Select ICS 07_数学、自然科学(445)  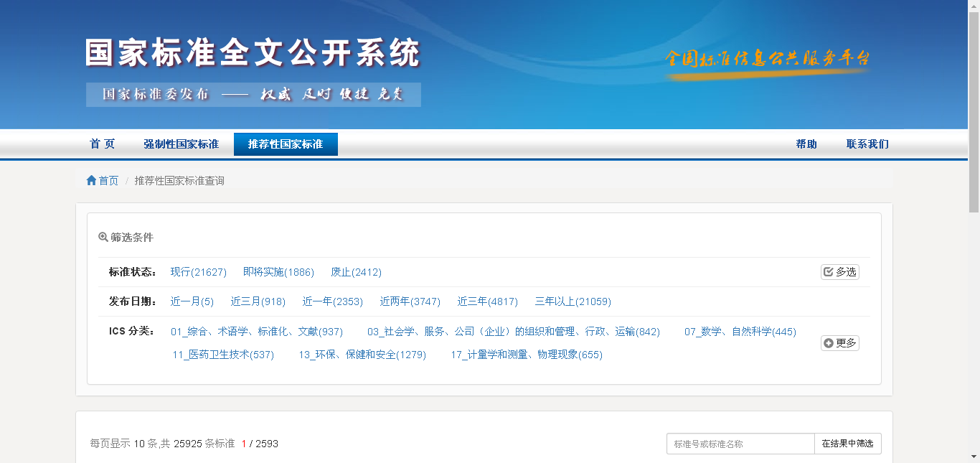point(740,332)
